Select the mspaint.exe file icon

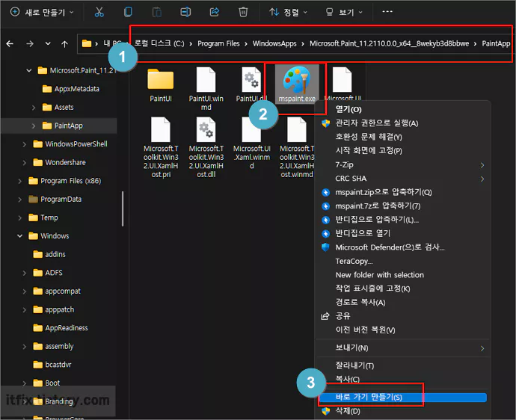pos(297,84)
